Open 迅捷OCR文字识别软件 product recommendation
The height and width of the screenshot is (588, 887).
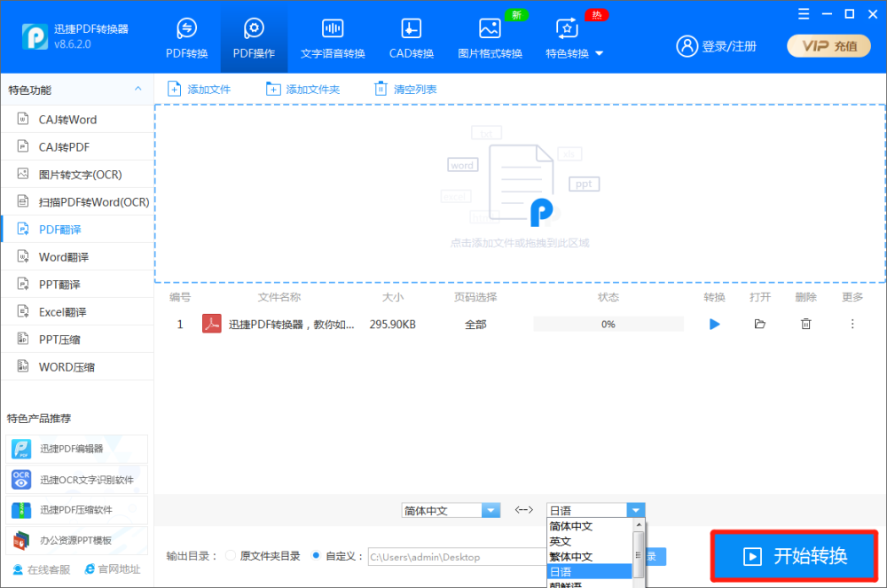coord(77,480)
